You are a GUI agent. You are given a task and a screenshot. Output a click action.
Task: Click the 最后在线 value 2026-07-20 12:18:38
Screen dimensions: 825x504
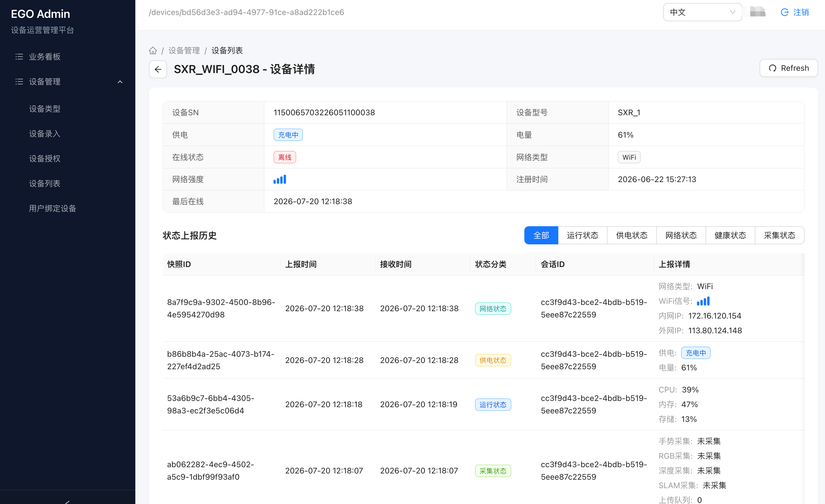(313, 201)
